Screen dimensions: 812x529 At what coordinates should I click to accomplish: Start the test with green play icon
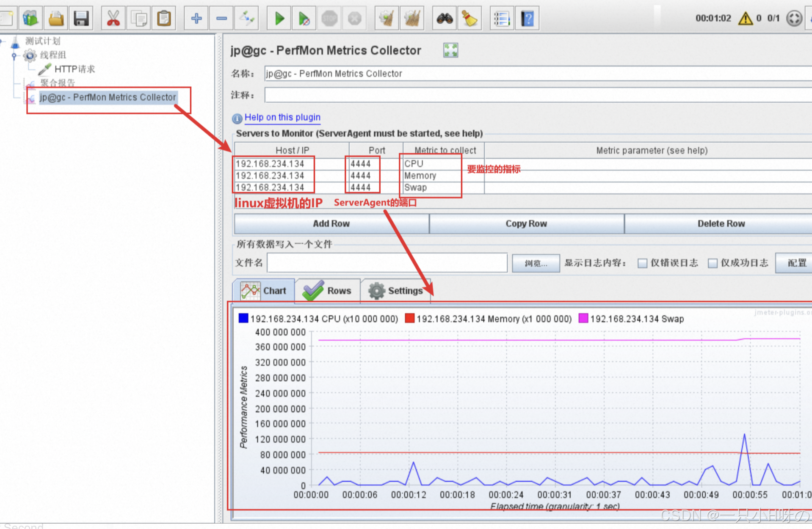pyautogui.click(x=279, y=18)
